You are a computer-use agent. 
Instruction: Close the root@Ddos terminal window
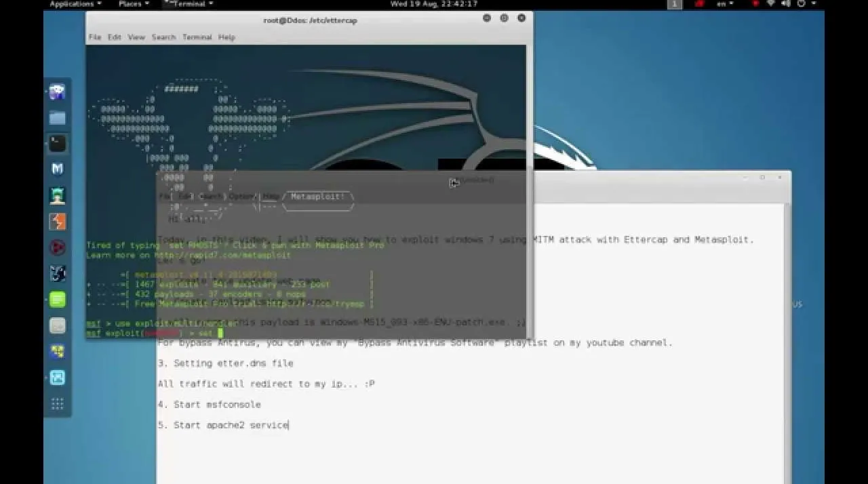tap(521, 18)
